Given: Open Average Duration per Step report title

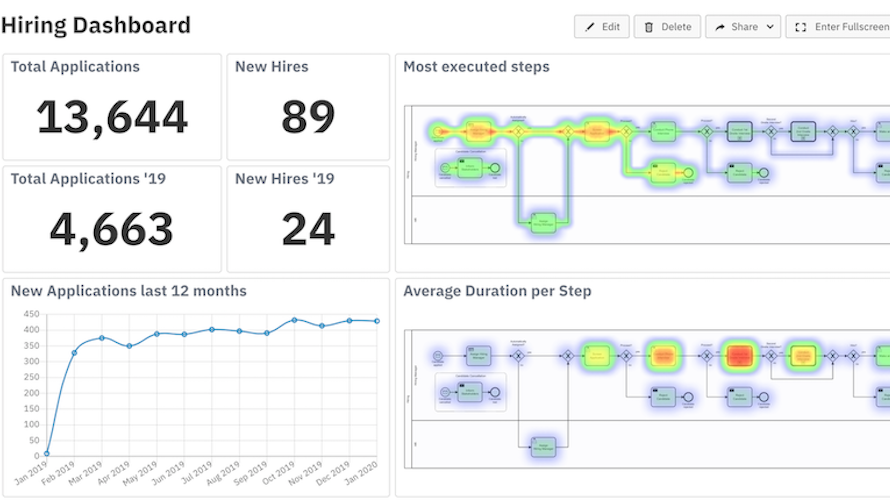Looking at the screenshot, I should tap(497, 291).
